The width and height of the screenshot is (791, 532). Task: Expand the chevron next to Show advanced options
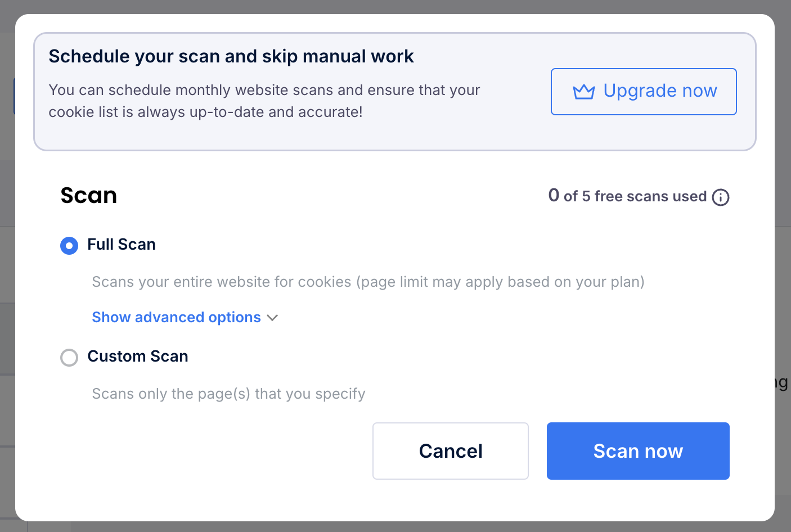click(273, 318)
